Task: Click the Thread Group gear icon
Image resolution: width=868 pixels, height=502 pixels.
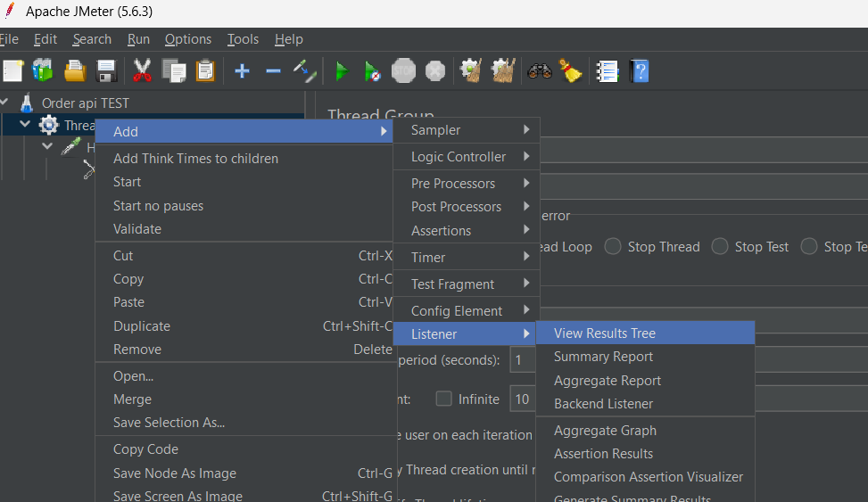Action: (49, 125)
